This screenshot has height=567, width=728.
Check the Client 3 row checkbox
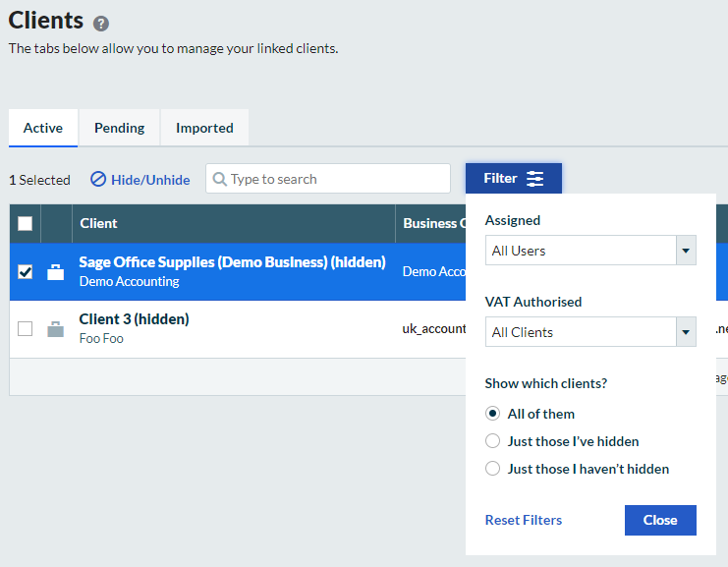(26, 329)
